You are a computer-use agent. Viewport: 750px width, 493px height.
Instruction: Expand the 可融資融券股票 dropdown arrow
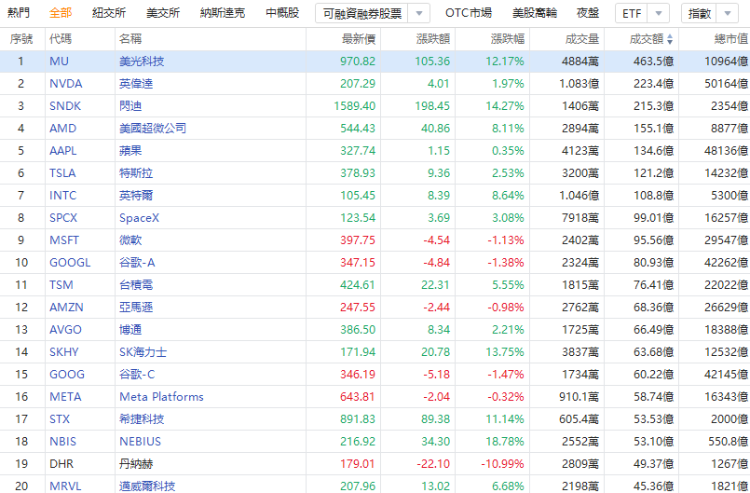point(419,13)
